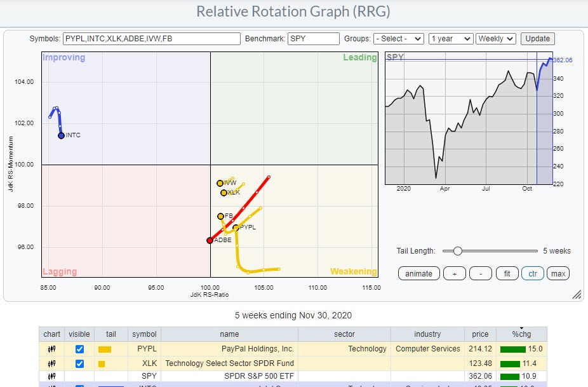588x387 pixels.
Task: Click the Symbols input field
Action: [x=152, y=39]
